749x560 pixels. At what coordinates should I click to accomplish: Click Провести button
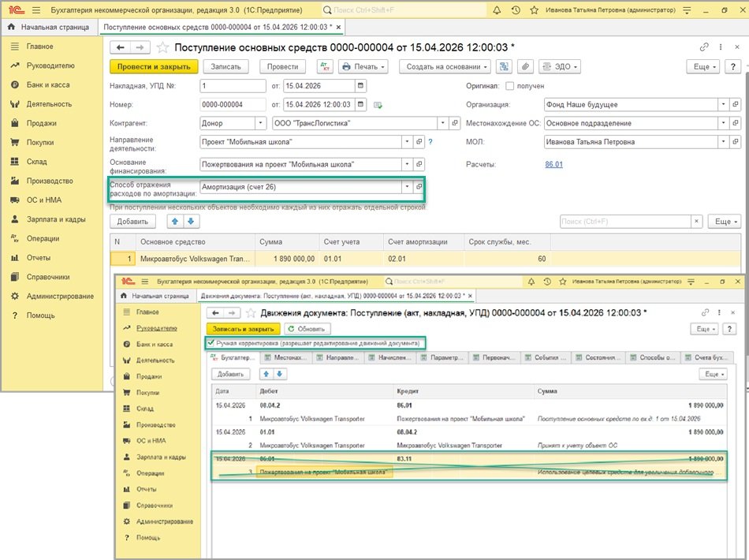[x=282, y=66]
